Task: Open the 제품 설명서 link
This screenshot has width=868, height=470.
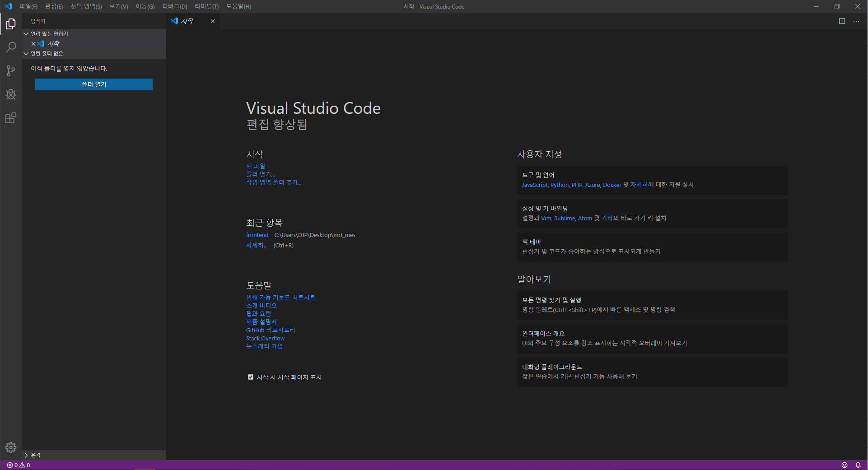Action: point(261,322)
